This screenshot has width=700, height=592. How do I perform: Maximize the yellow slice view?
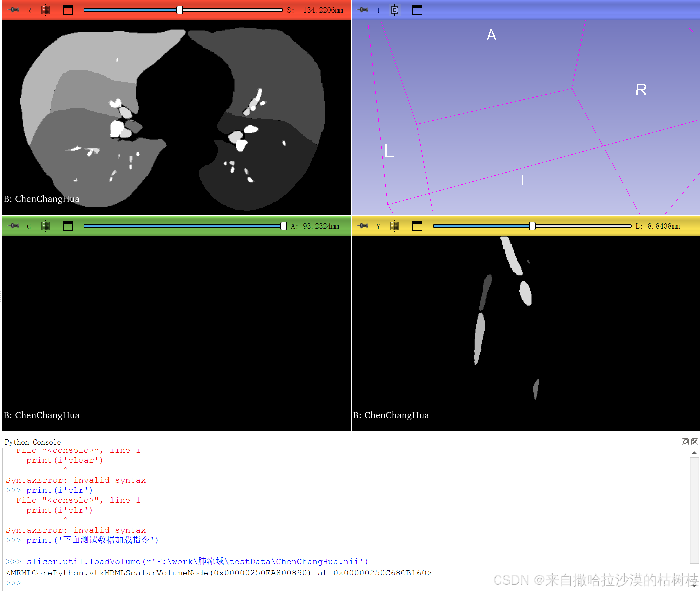(x=417, y=226)
